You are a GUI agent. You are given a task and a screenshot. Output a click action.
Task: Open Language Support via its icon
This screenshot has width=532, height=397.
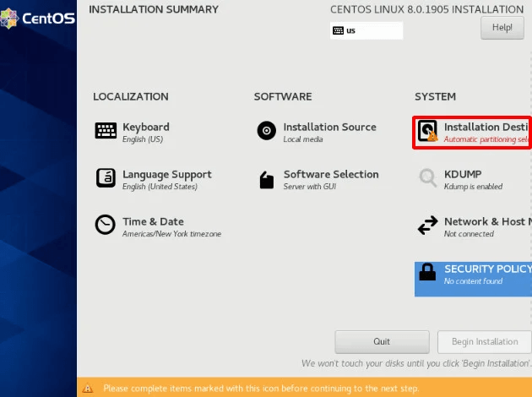106,177
